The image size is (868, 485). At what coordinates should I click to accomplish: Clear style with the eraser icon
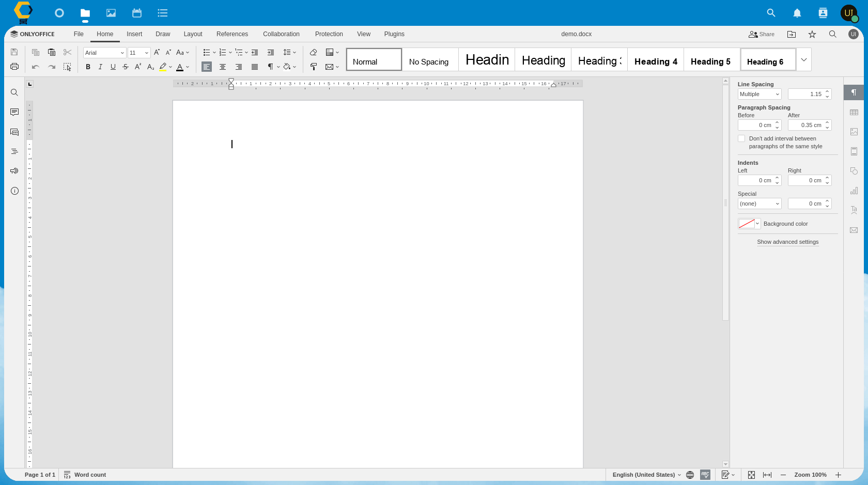tap(314, 52)
